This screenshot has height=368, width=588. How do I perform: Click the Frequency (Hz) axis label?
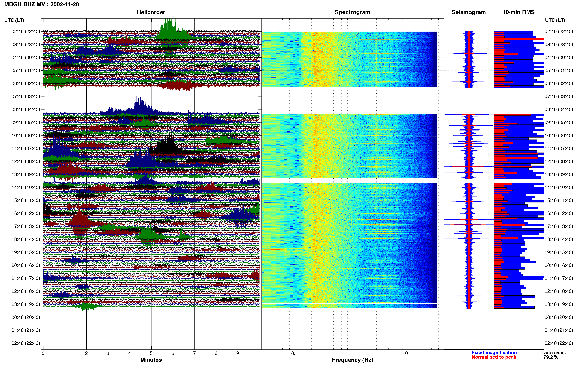click(x=352, y=360)
